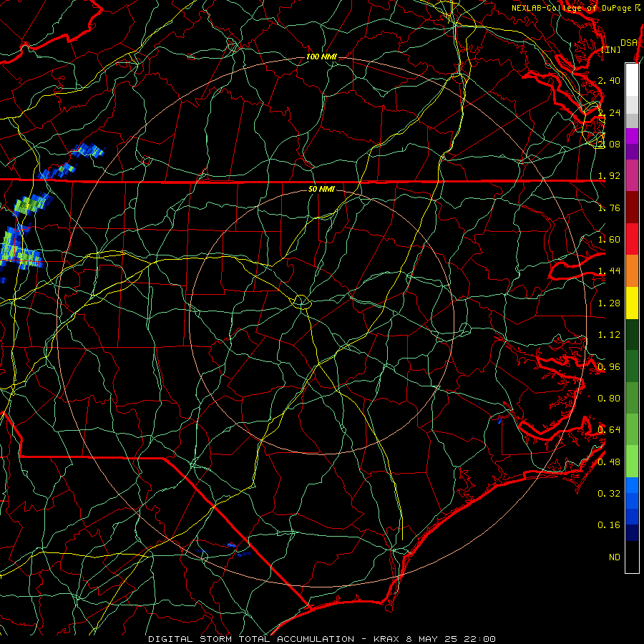Select the 0.16 legend value
This screenshot has width=644, height=644.
pyautogui.click(x=609, y=525)
